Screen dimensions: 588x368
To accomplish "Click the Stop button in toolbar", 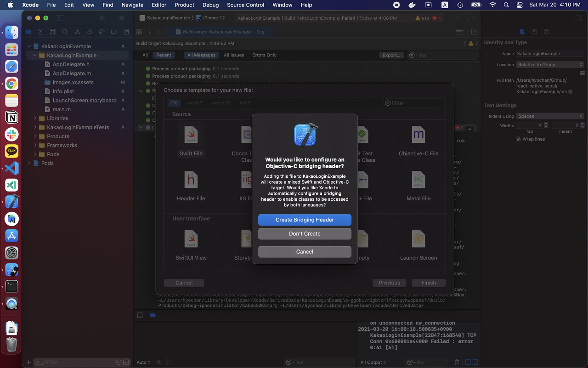I will (x=122, y=18).
